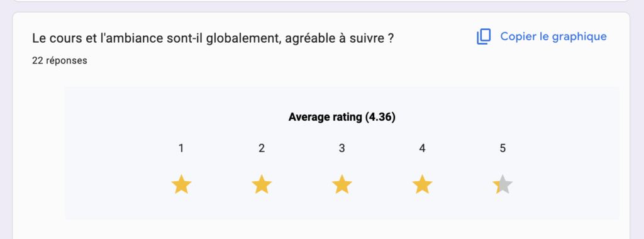This screenshot has width=644, height=239.
Task: Click the lilac page background outside the card
Action: (x=6, y=123)
